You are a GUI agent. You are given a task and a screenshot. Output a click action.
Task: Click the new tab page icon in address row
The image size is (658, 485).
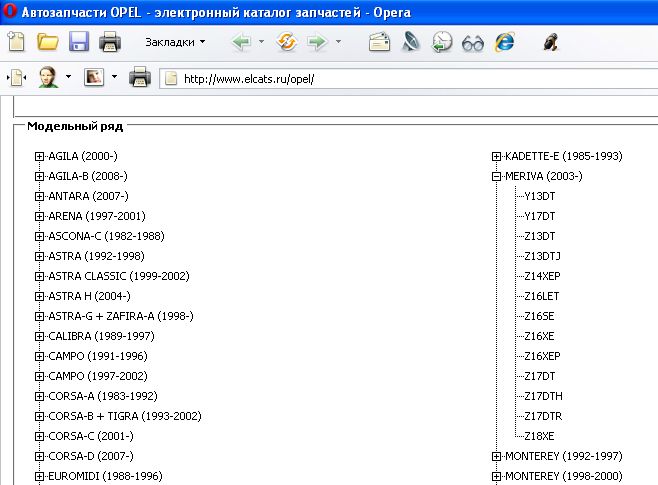[x=17, y=78]
